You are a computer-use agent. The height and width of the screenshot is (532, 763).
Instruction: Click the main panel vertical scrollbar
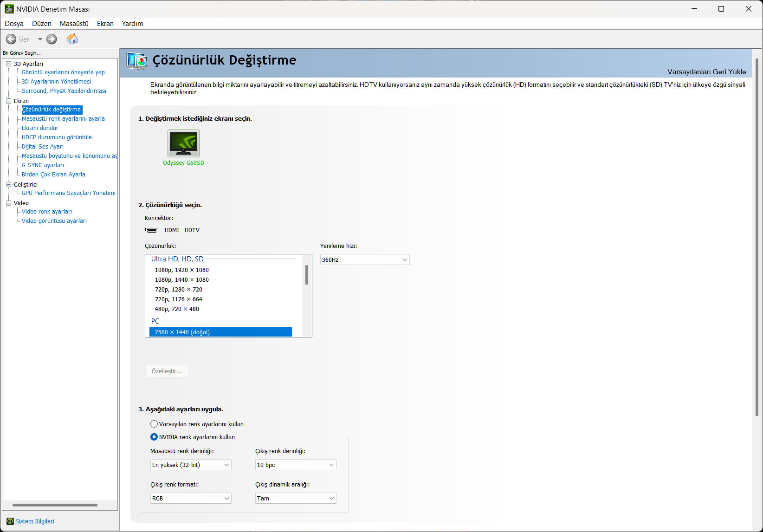[757, 237]
